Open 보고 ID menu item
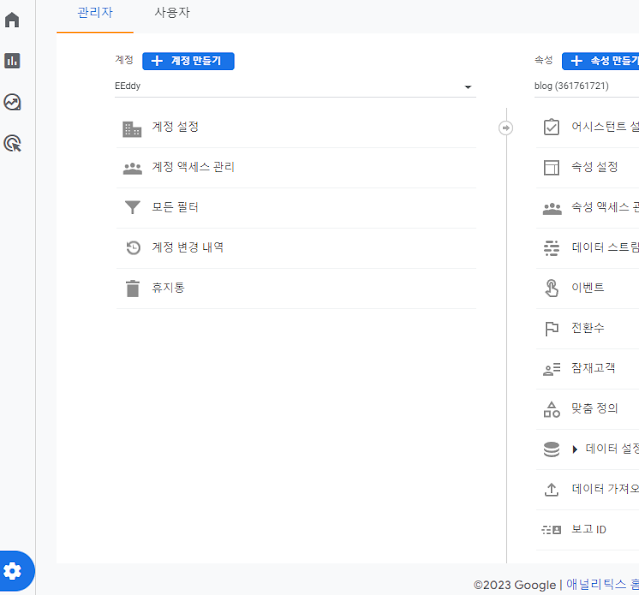The width and height of the screenshot is (639, 595). [x=587, y=530]
